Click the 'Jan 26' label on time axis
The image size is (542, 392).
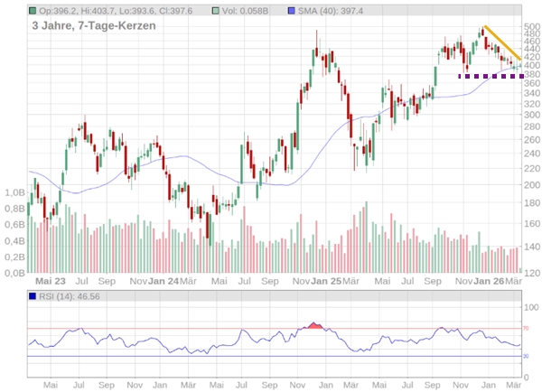(489, 281)
